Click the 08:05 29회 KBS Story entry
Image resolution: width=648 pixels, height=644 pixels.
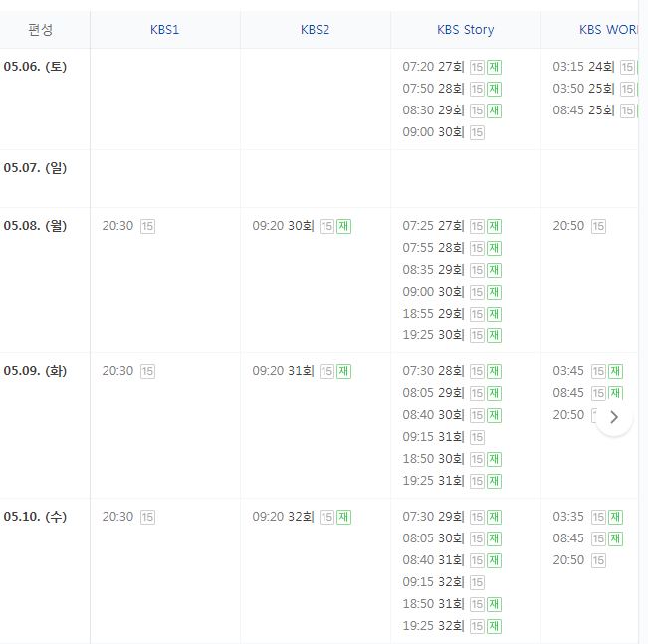(452, 393)
